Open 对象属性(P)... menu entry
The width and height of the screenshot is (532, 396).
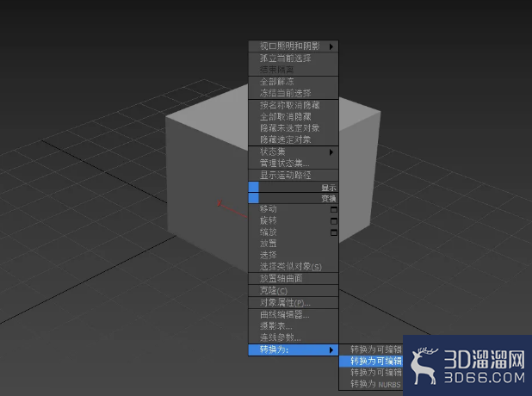[x=294, y=303]
